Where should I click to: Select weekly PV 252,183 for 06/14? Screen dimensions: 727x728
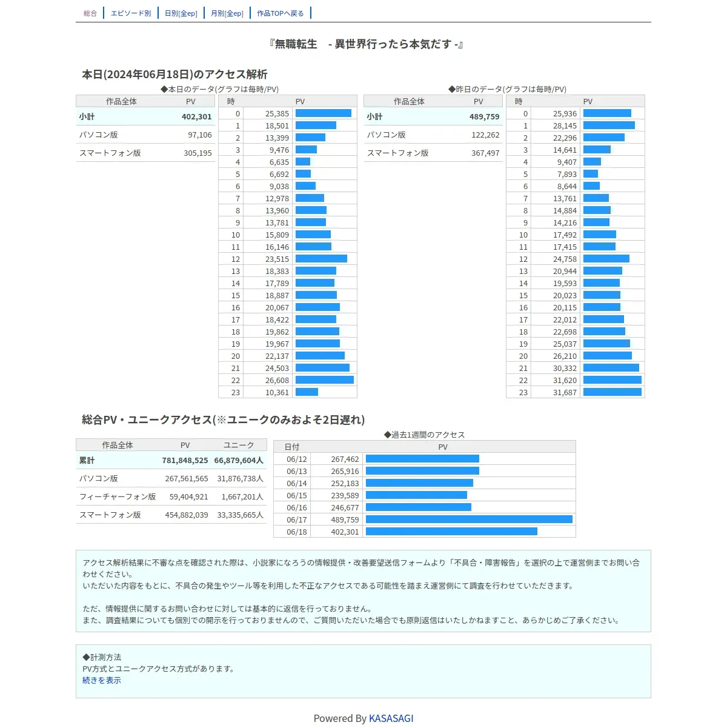click(x=345, y=483)
